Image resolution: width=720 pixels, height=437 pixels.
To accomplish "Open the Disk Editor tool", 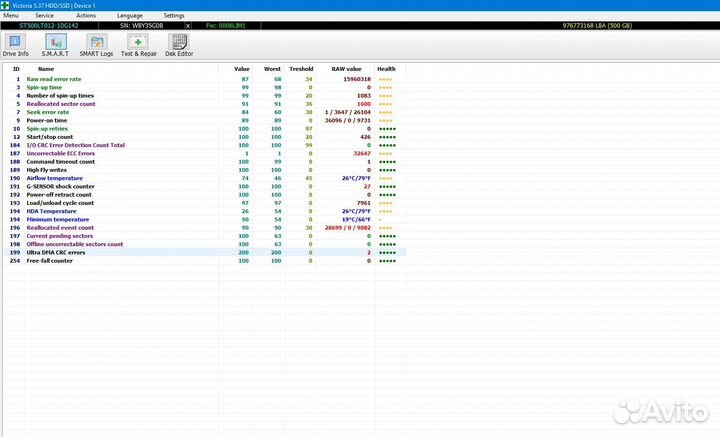I will (178, 44).
